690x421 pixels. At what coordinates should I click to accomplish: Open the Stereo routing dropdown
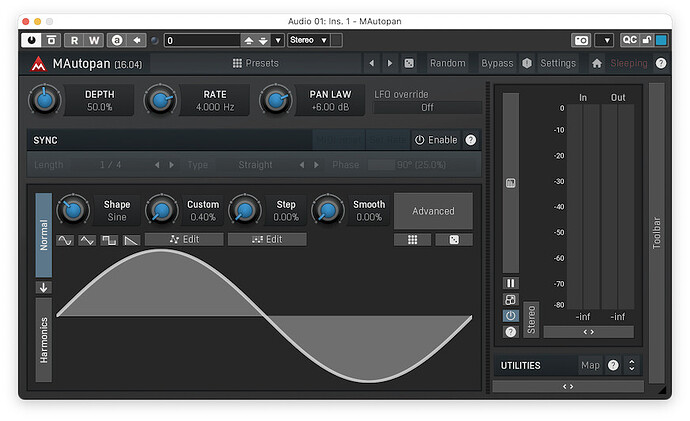tap(309, 40)
